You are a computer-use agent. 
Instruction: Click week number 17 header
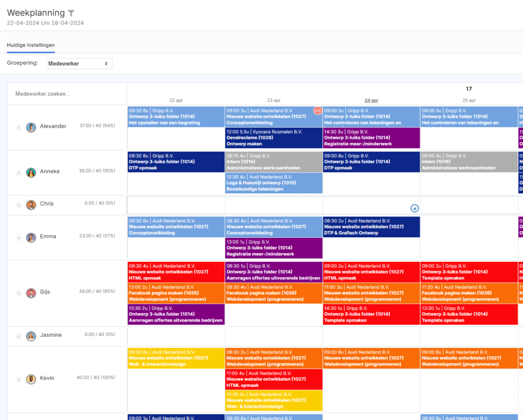[x=469, y=89]
